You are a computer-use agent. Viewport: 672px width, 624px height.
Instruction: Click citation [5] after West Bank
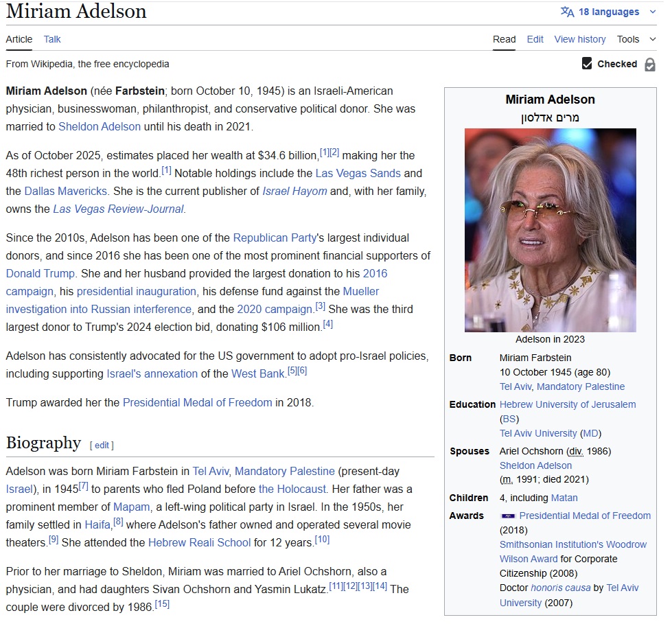(x=292, y=371)
